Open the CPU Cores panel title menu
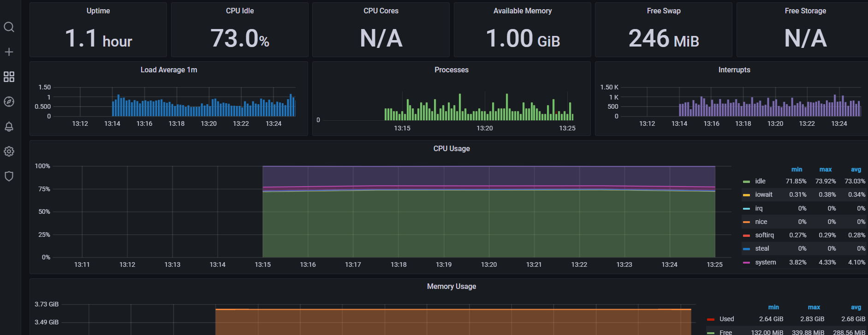The height and width of the screenshot is (335, 868). (x=381, y=11)
